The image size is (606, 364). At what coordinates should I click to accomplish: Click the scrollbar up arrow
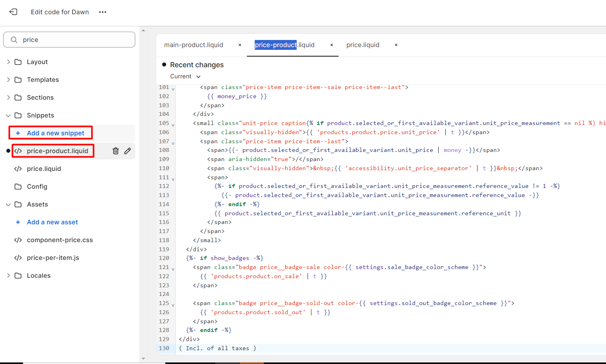tap(143, 30)
